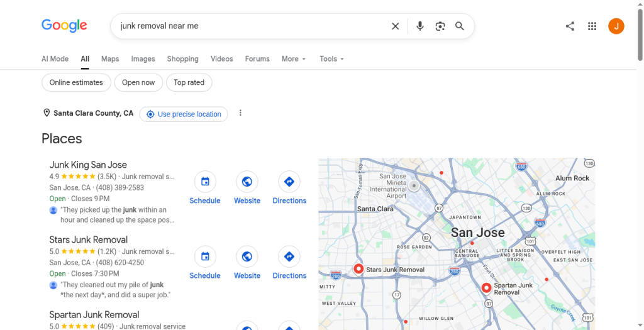Click San Jose Mineta Airport marker
Image resolution: width=644 pixels, height=330 pixels.
coord(414,186)
